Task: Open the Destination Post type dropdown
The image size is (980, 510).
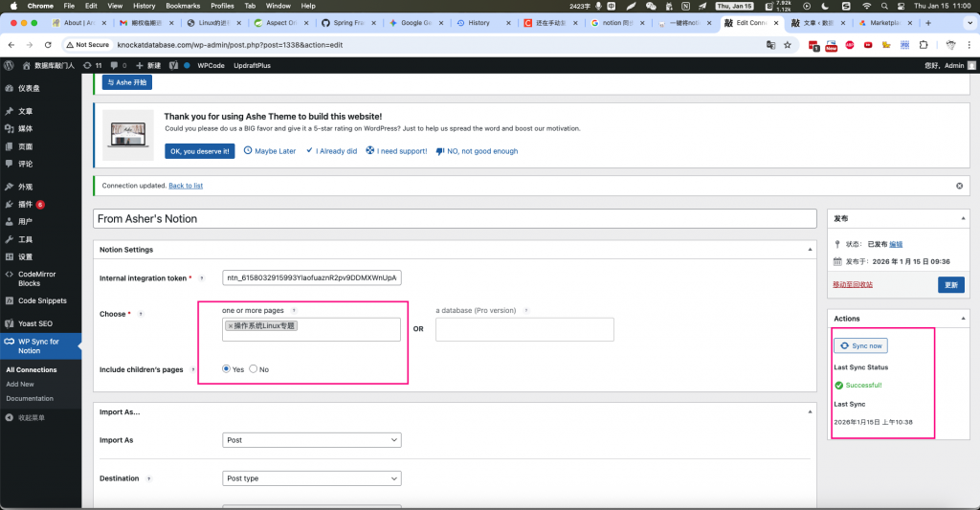Action: (311, 478)
